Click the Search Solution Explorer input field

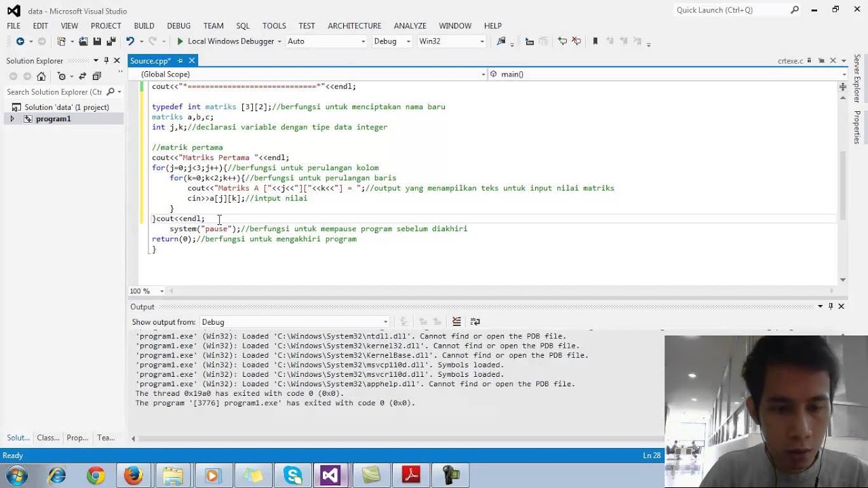pos(54,92)
